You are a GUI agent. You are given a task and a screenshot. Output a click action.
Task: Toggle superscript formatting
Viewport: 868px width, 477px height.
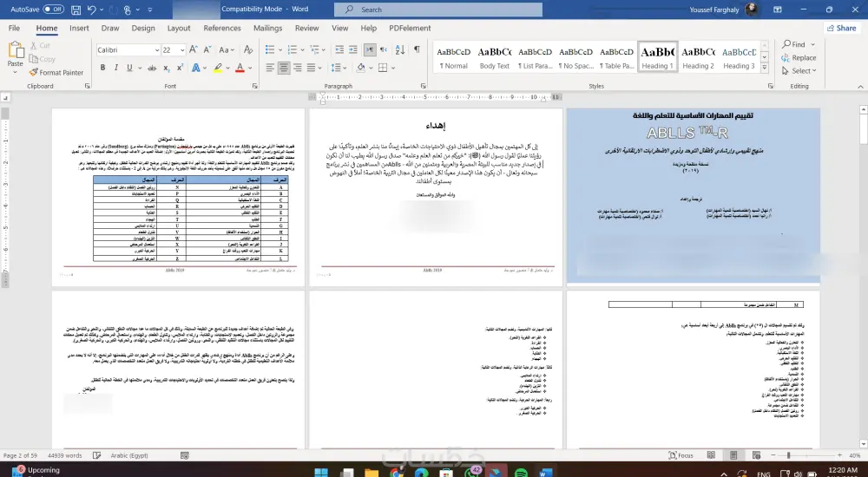(x=180, y=68)
